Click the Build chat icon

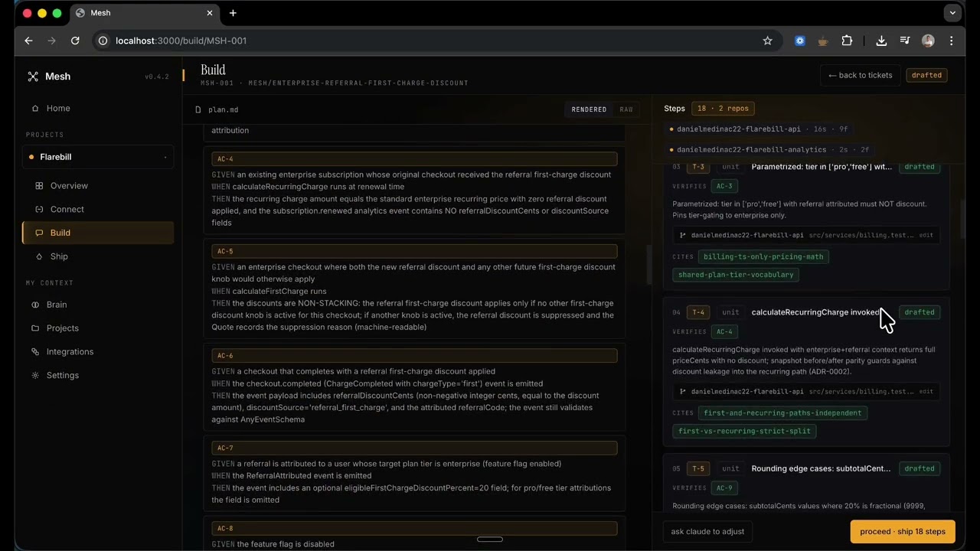coord(39,233)
